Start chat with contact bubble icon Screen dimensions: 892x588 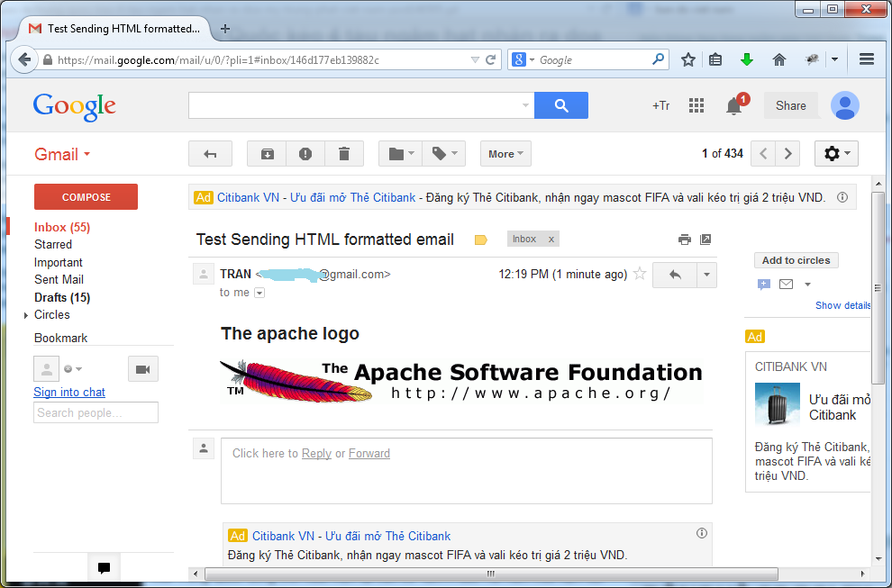coord(763,285)
